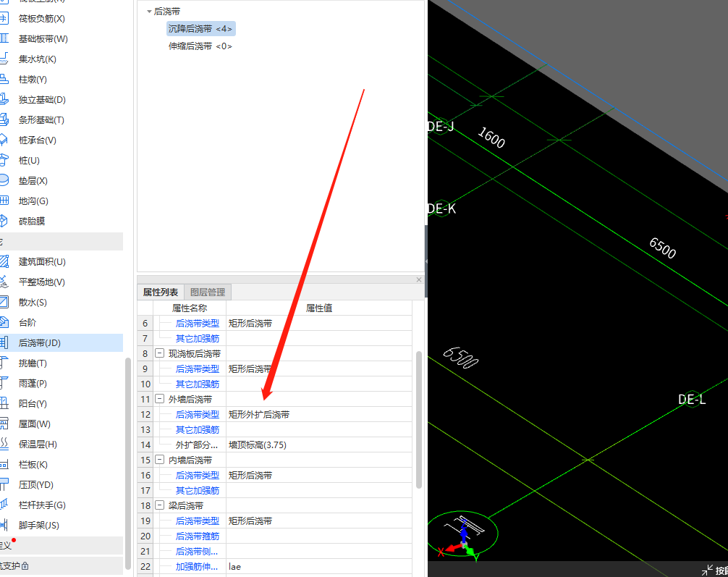Edit value lae in row 22
The width and height of the screenshot is (728, 577).
point(319,566)
